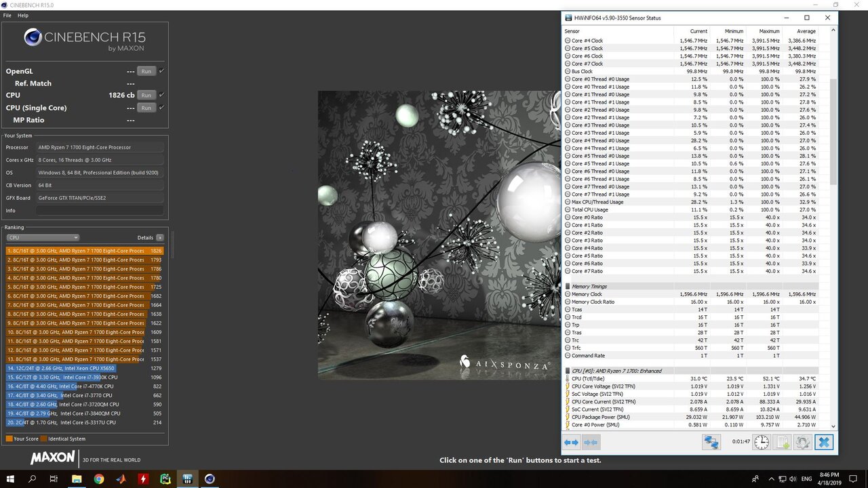Click the rendered Cinebench scene image
The height and width of the screenshot is (488, 868).
[x=439, y=235]
